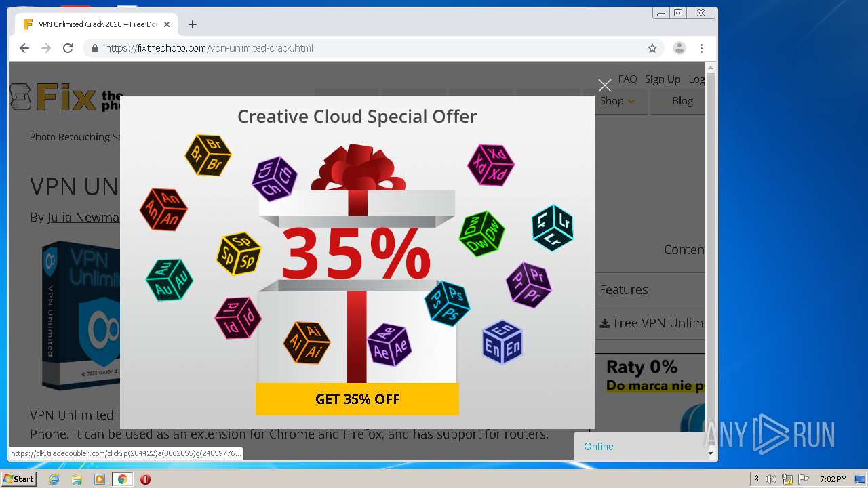868x488 pixels.
Task: Click the Media Encoder (En) cube icon
Action: [x=502, y=342]
